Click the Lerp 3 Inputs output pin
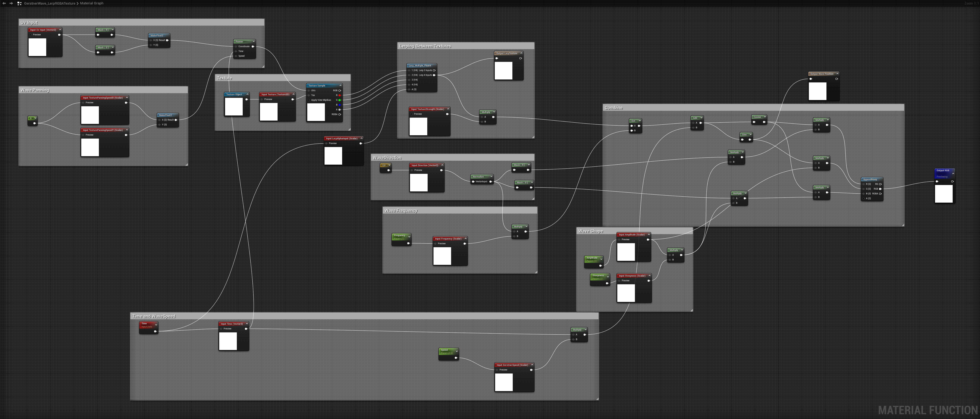The height and width of the screenshot is (419, 980). click(x=434, y=70)
